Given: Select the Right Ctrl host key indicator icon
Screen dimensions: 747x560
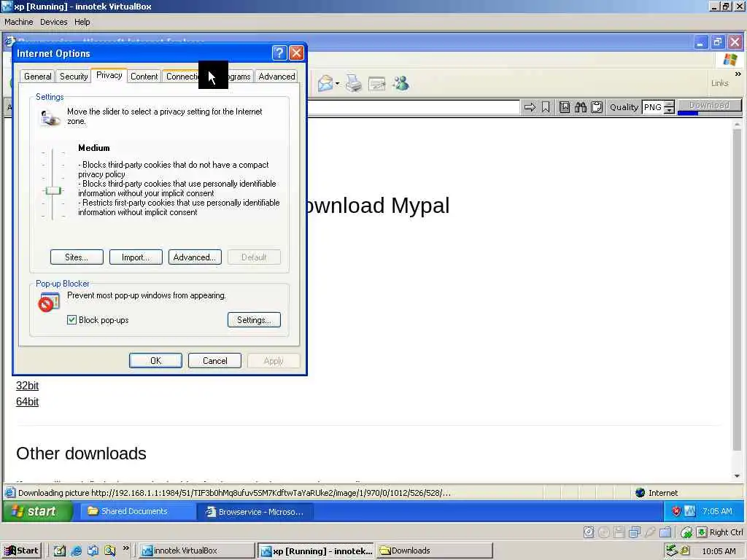Looking at the screenshot, I should tap(702, 532).
